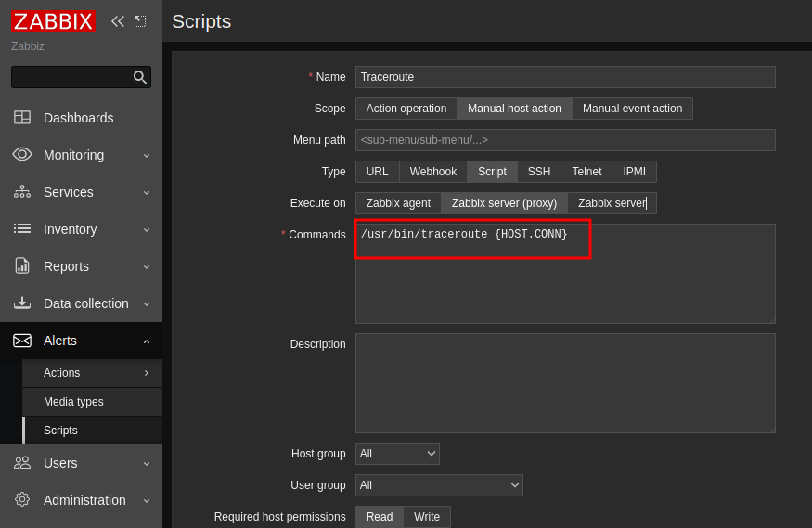The height and width of the screenshot is (528, 812).
Task: Click the Services hierarchy icon
Action: click(x=22, y=192)
